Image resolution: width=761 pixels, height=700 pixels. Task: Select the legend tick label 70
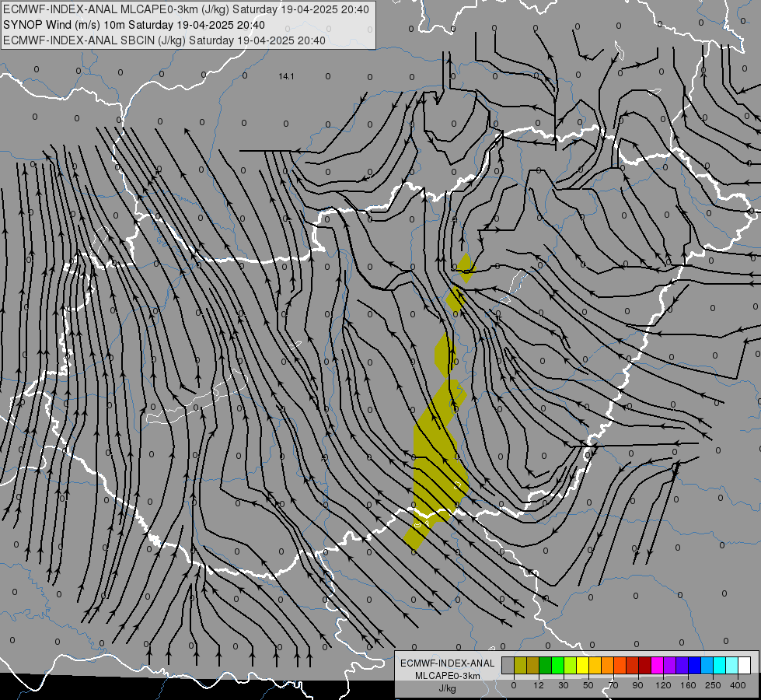point(613,685)
